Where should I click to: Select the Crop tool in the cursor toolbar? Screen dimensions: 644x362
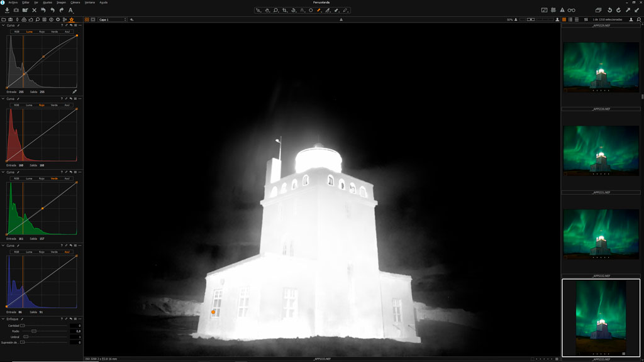click(x=285, y=10)
